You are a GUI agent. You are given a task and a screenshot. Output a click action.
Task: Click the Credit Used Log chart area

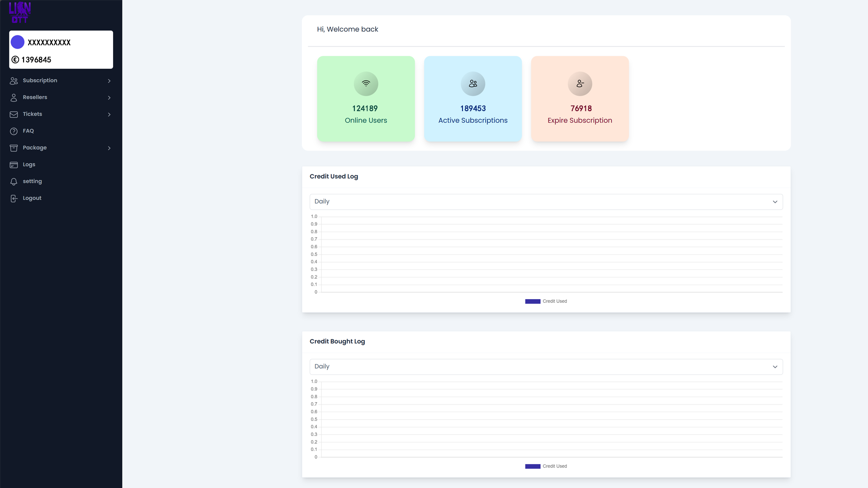552,254
